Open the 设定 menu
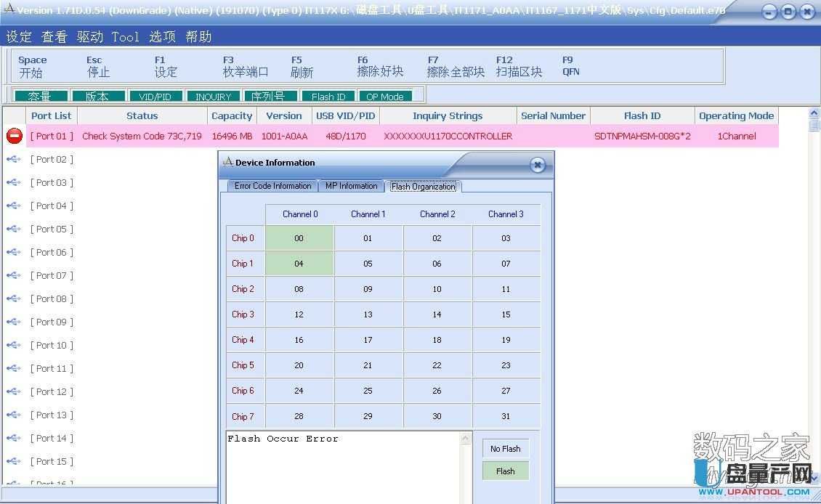The width and height of the screenshot is (821, 504). click(19, 37)
